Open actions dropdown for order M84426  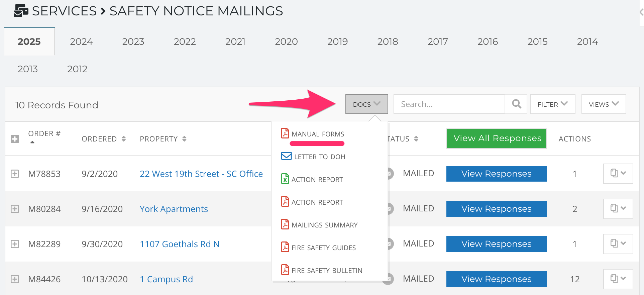tap(618, 279)
